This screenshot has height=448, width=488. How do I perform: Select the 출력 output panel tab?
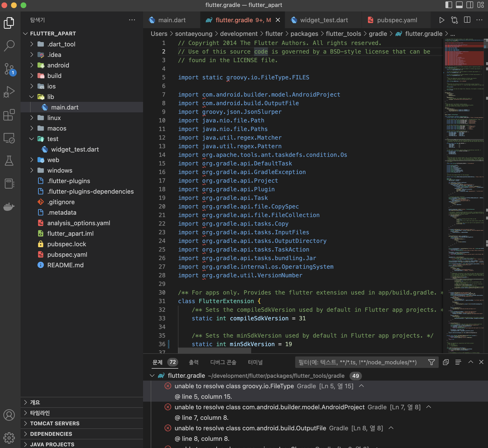tap(194, 362)
